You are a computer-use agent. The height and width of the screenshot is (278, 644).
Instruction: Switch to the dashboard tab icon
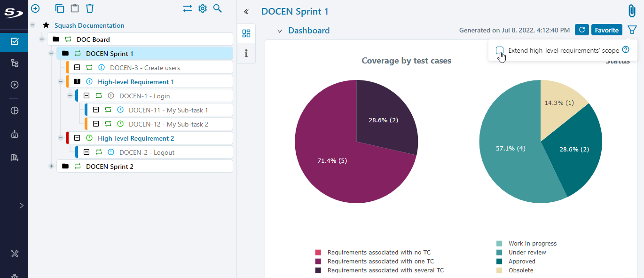[x=246, y=33]
